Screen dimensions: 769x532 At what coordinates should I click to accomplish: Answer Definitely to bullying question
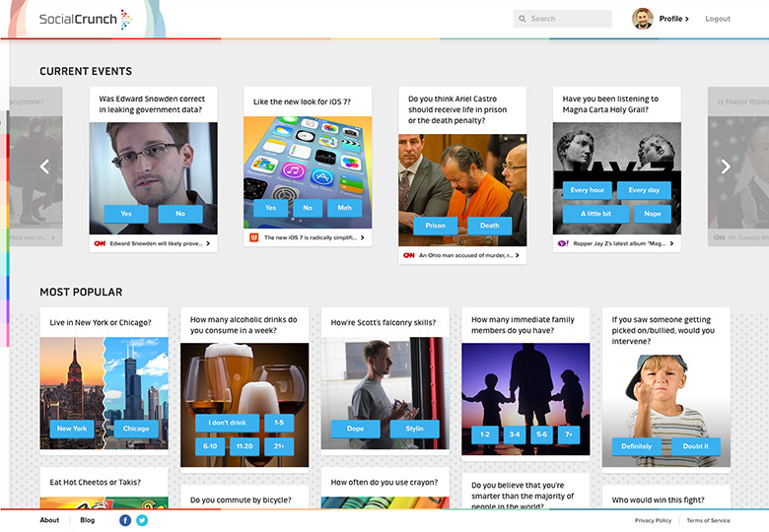pyautogui.click(x=637, y=446)
